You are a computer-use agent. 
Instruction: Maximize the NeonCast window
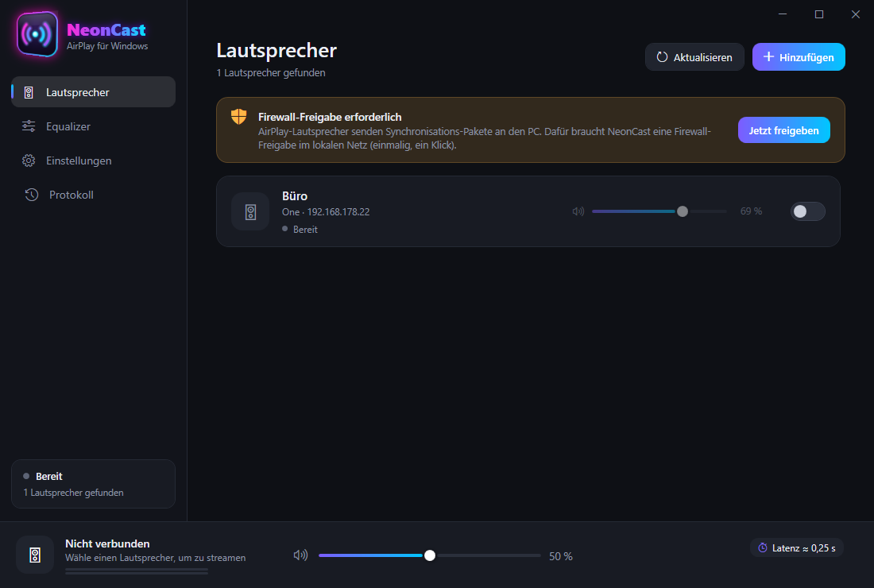819,14
